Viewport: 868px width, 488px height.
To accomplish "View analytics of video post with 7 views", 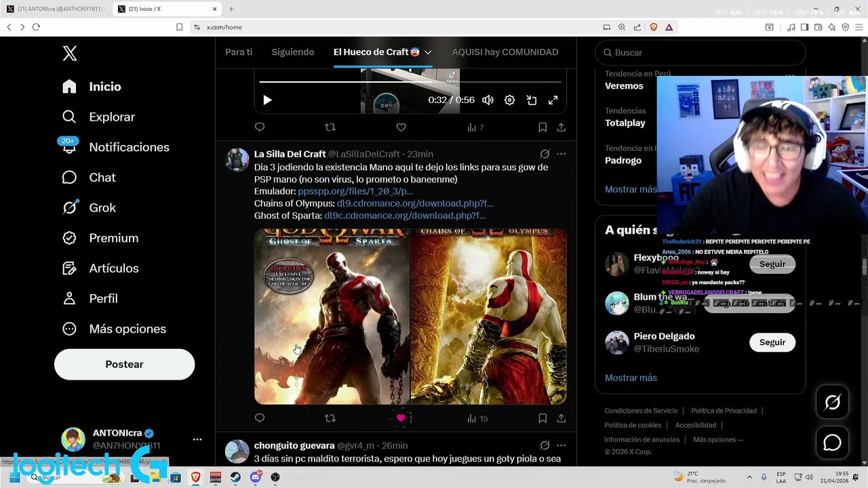I will click(x=475, y=127).
